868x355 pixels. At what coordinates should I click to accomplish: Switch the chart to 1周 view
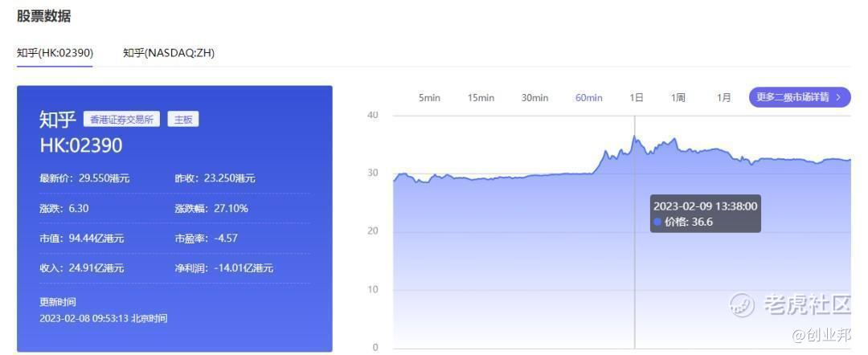[678, 98]
